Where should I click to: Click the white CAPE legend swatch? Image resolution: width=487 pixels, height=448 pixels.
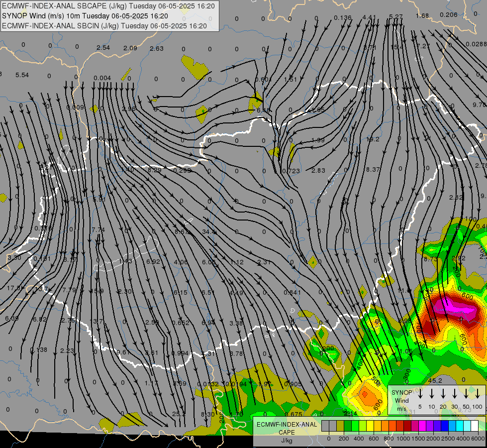[x=475, y=426]
